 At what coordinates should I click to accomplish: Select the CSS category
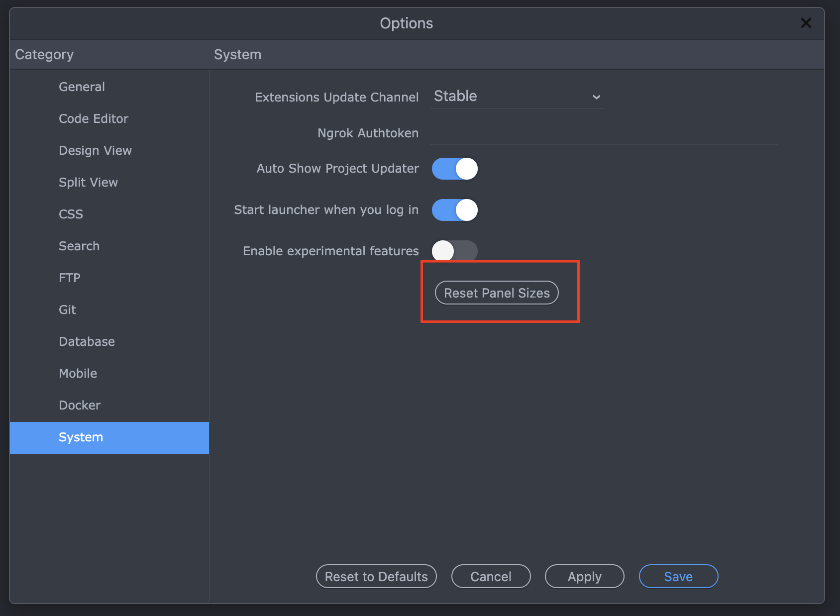(71, 214)
